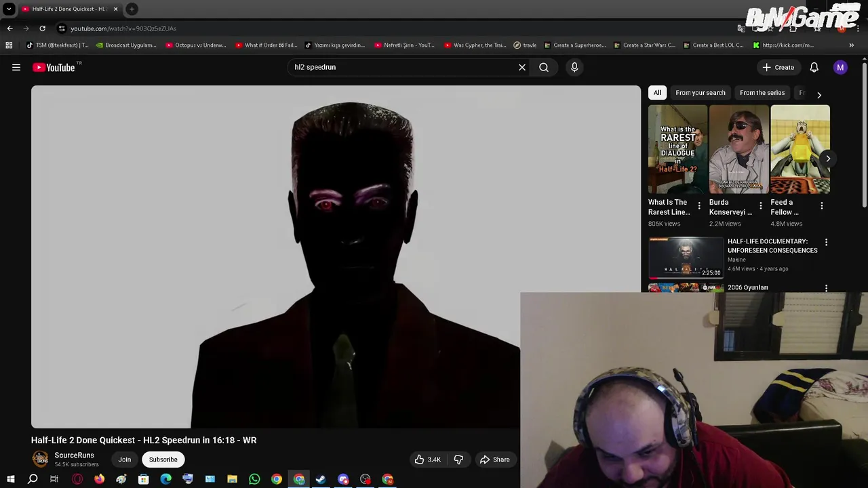Open the YouTube notifications bell

coord(814,67)
